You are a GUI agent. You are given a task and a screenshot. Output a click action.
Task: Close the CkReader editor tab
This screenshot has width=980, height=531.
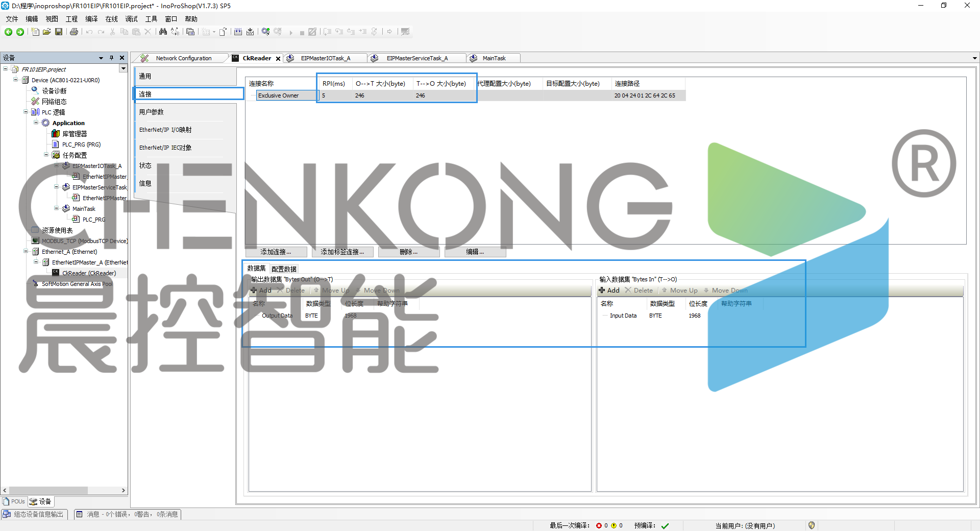(x=278, y=59)
